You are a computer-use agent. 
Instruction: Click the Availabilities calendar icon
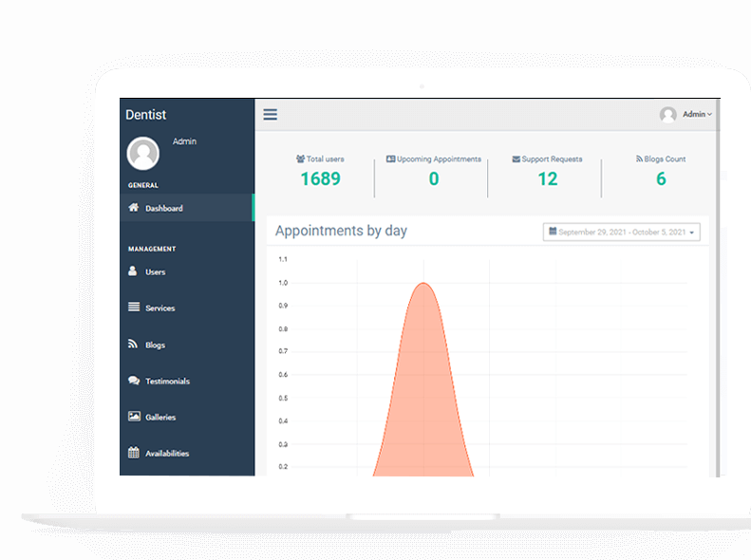[134, 453]
